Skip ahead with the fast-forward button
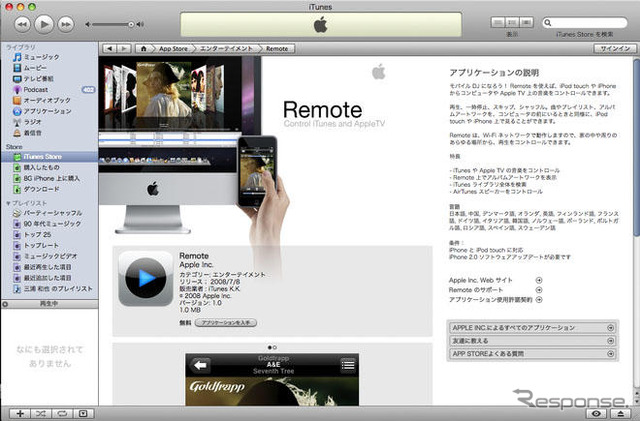 66,25
